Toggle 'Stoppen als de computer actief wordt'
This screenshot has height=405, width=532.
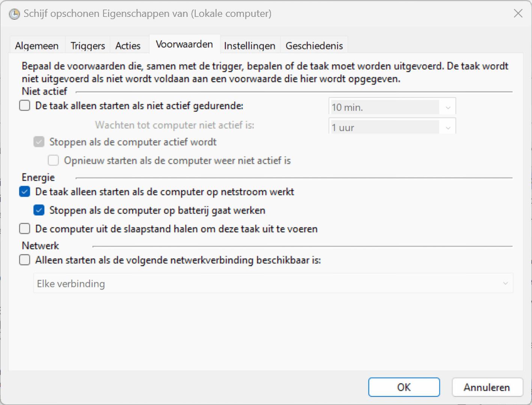pyautogui.click(x=39, y=142)
